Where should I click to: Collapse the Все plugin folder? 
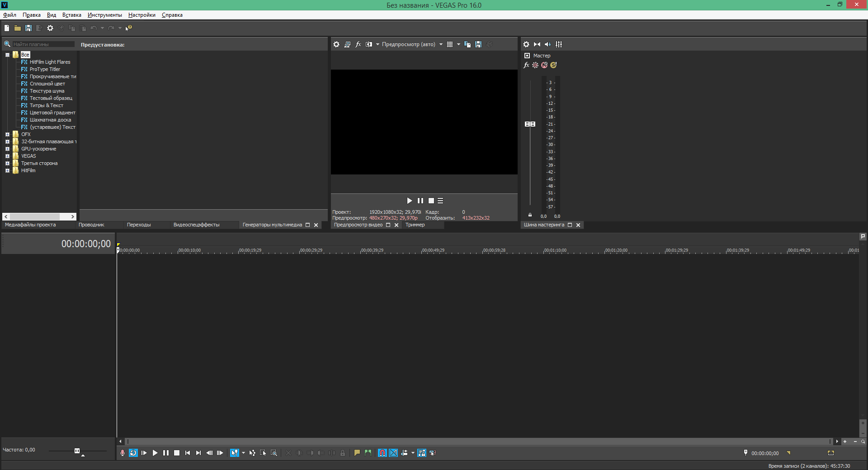coord(7,55)
